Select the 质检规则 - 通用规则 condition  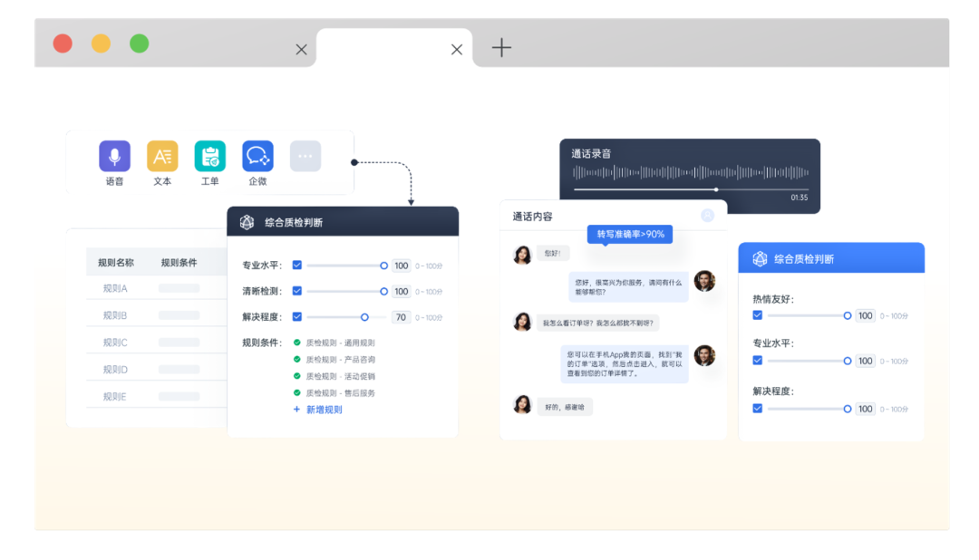coord(334,343)
